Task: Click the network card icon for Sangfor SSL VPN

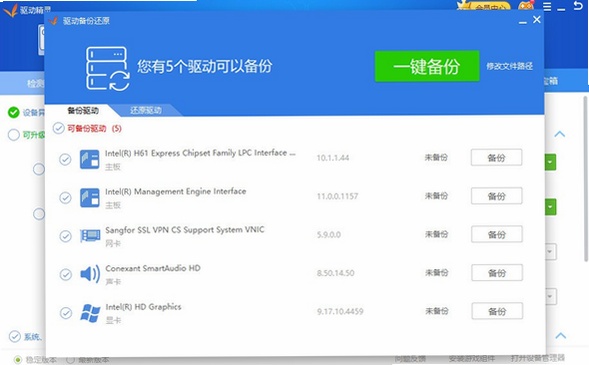Action: pos(90,236)
